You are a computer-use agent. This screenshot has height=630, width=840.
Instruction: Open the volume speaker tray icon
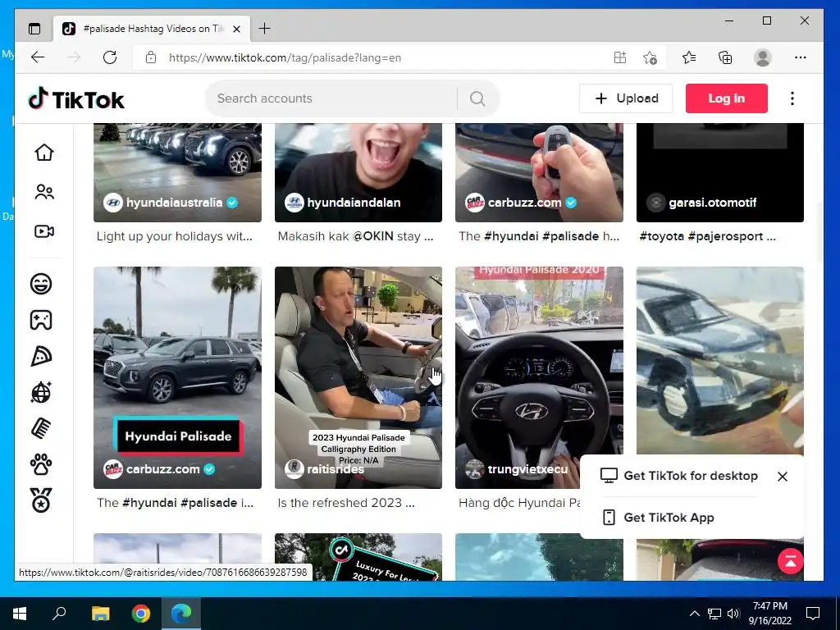pos(733,614)
